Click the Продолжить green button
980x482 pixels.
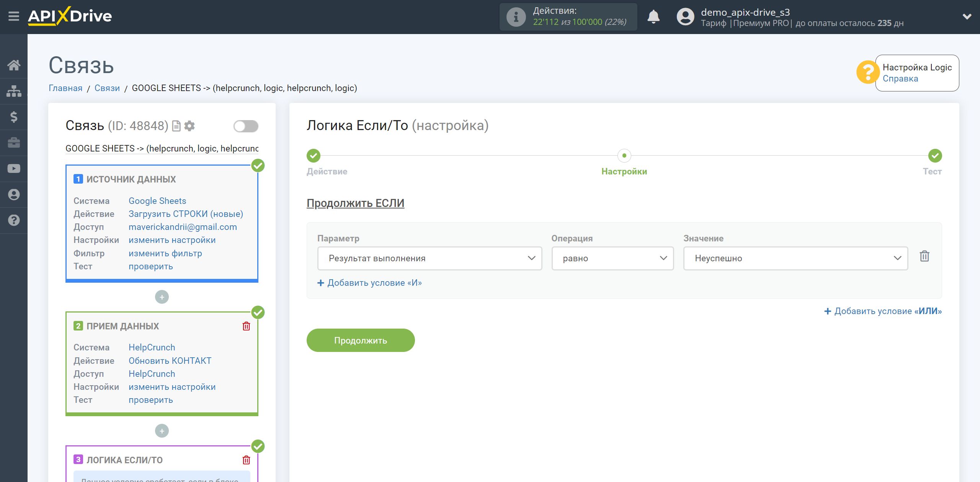pos(361,340)
